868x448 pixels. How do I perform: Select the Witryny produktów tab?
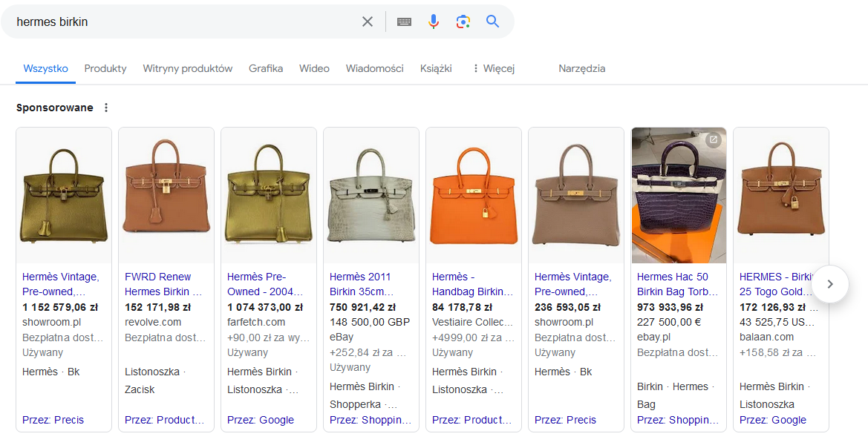coord(188,68)
